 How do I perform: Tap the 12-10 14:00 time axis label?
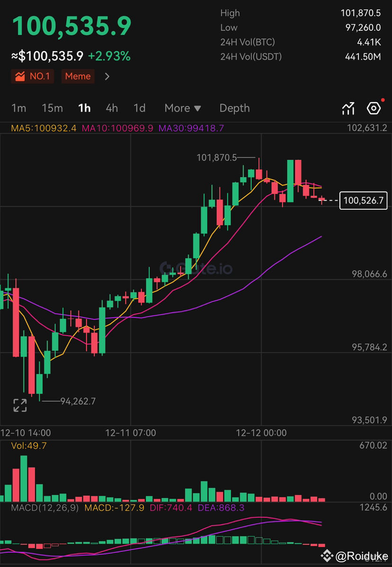26,433
